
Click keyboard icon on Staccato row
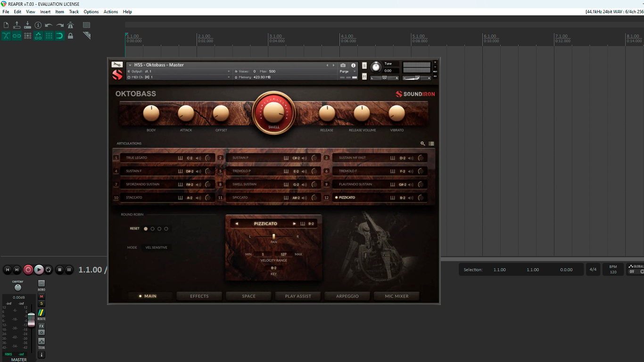(180, 198)
